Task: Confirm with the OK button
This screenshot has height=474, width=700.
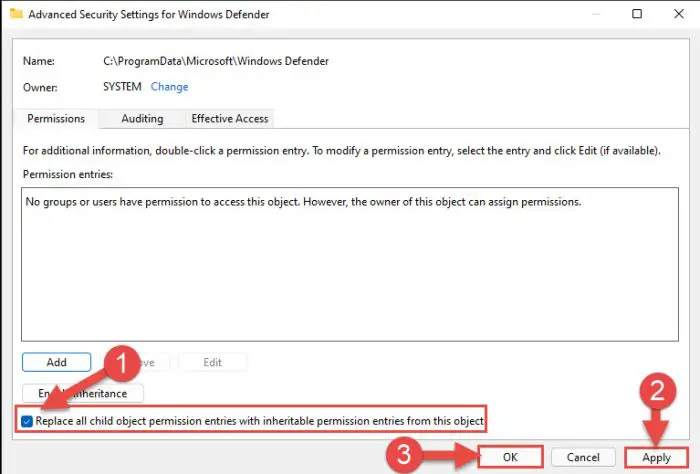Action: click(x=510, y=457)
